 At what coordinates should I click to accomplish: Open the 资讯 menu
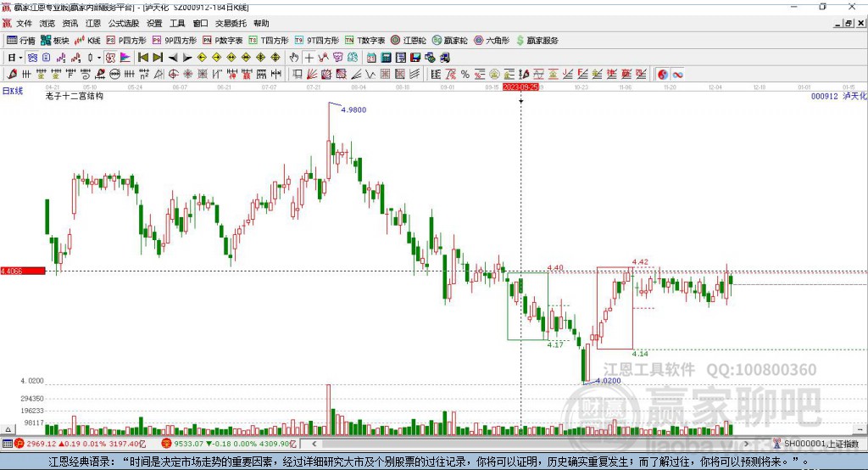coord(70,23)
